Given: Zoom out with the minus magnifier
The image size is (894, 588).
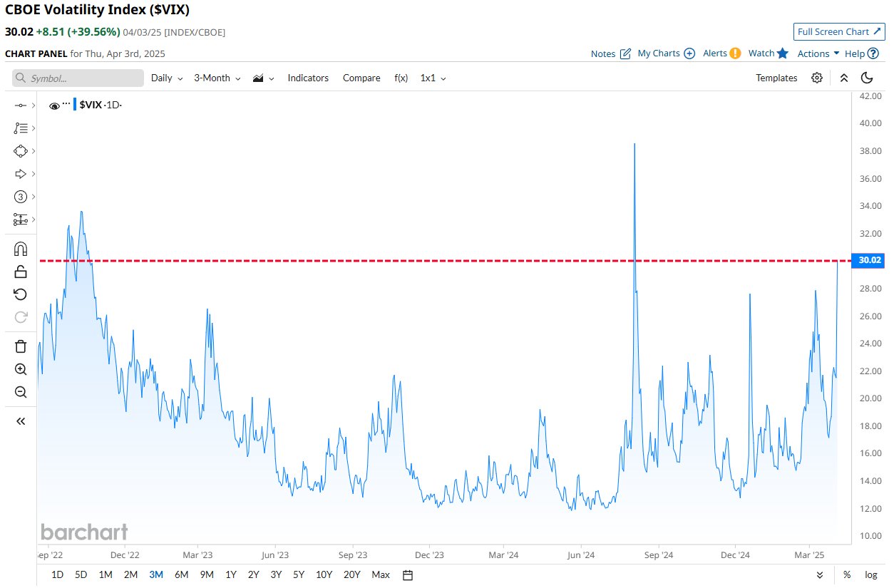Looking at the screenshot, I should pyautogui.click(x=21, y=392).
